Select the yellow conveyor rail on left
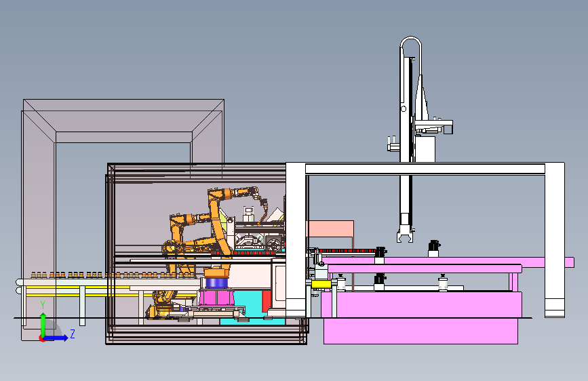Viewport: 588px width, 381px height. (77, 287)
